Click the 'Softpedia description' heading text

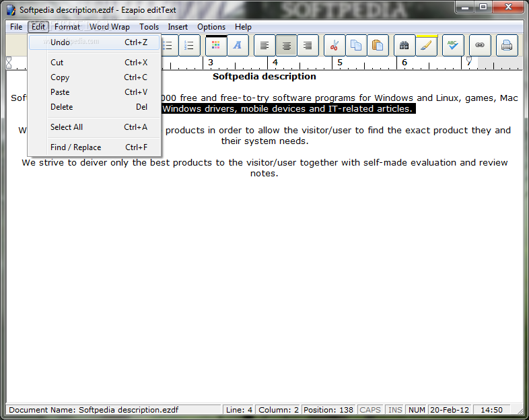pos(264,77)
